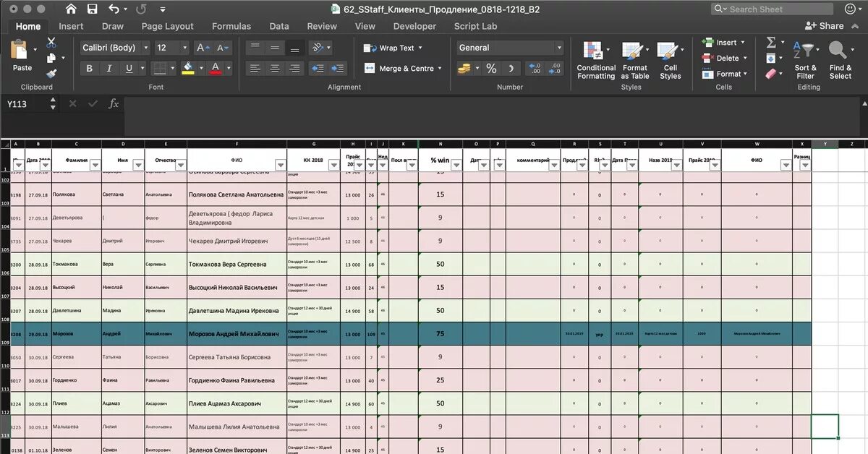Apply the accounting currency format
This screenshot has height=454, width=868.
click(x=464, y=69)
